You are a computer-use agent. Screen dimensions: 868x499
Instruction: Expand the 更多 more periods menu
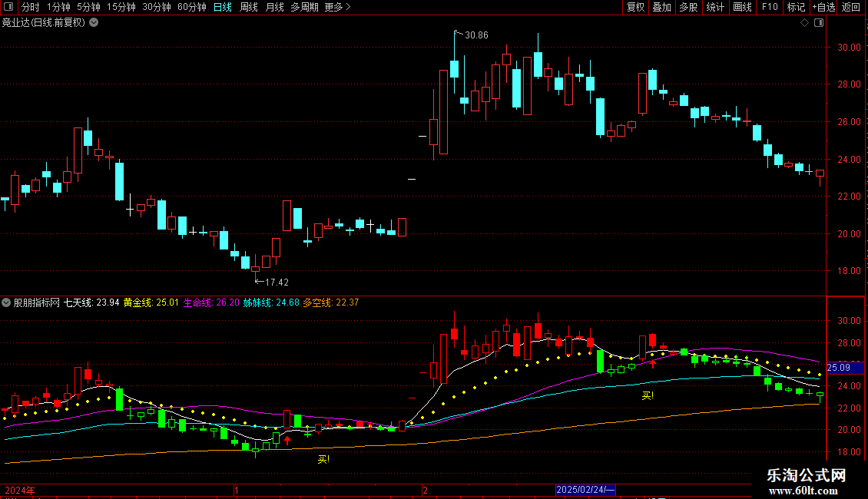(337, 7)
